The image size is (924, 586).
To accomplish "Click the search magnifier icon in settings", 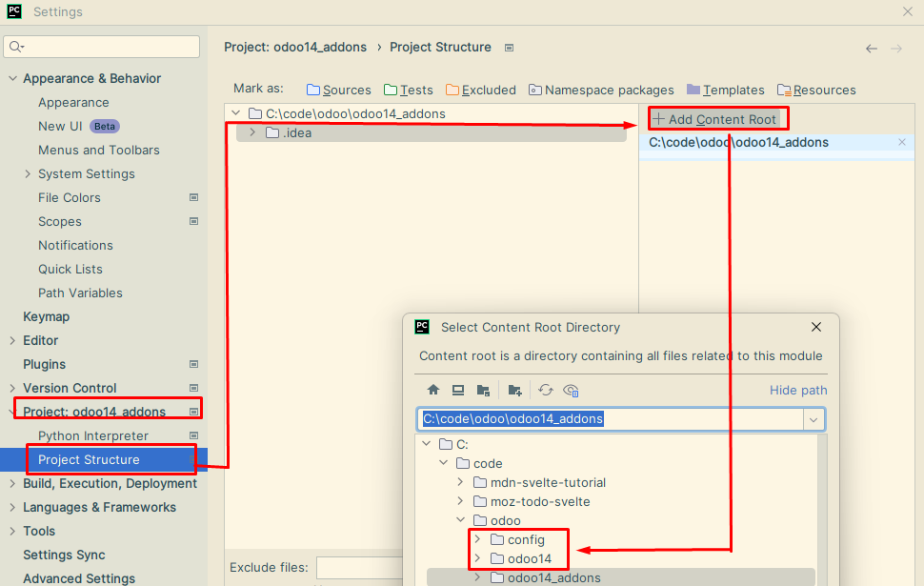I will point(16,47).
